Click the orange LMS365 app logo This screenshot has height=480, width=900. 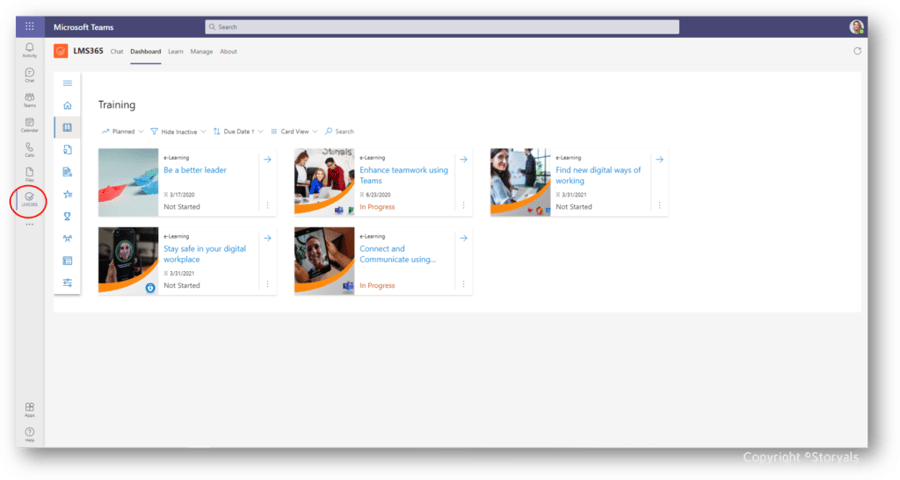[61, 51]
